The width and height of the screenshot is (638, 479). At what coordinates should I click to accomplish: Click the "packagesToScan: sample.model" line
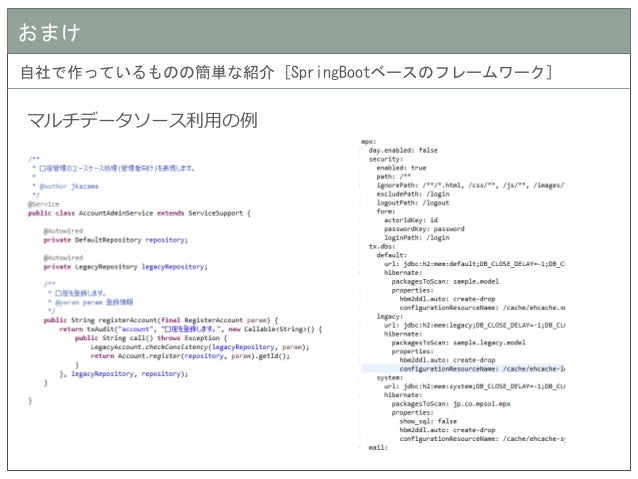[445, 282]
